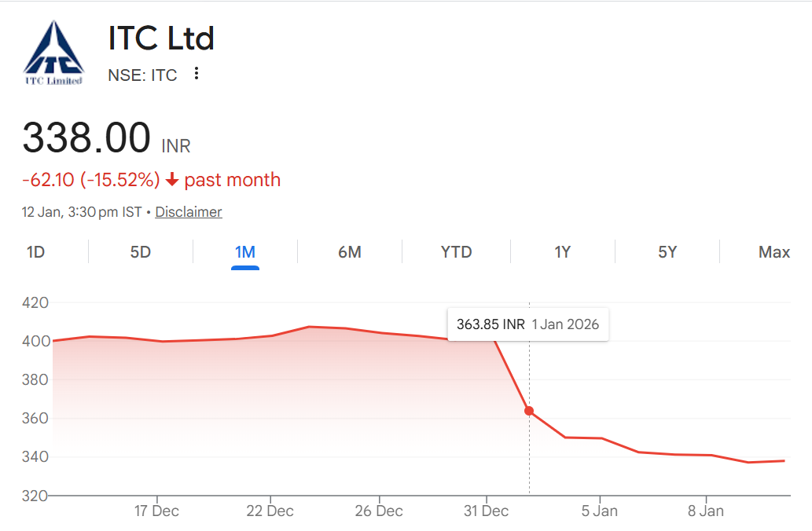This screenshot has width=812, height=531.
Task: Switch to the 1Y range
Action: [x=563, y=251]
